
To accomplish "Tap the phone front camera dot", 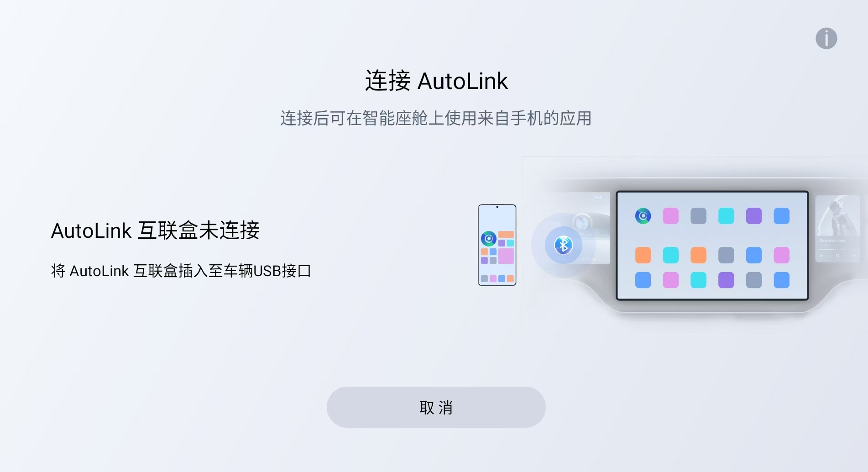I will point(497,207).
